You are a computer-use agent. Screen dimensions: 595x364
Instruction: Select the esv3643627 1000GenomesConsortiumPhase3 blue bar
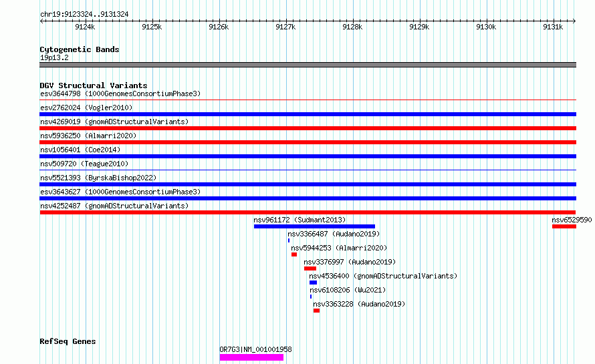click(308, 198)
